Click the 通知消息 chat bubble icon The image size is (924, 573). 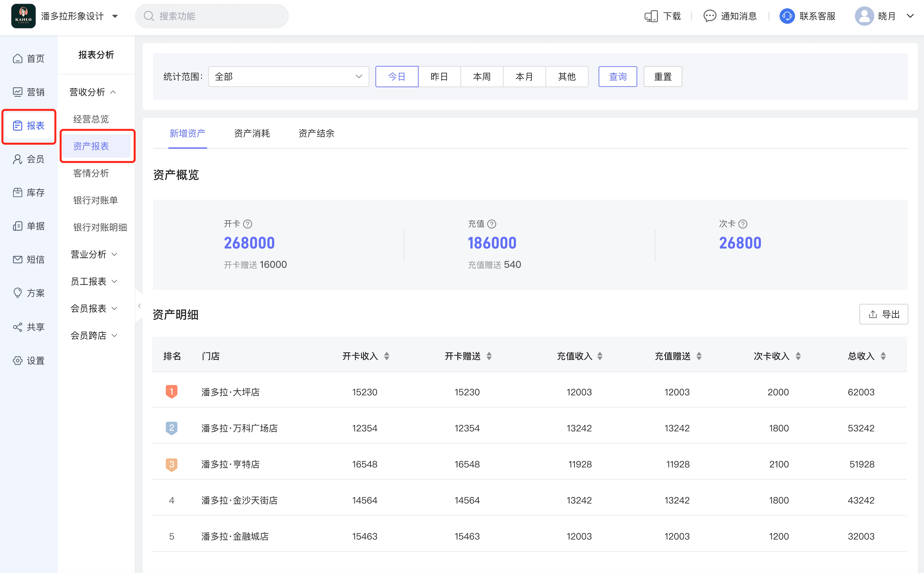pos(709,16)
